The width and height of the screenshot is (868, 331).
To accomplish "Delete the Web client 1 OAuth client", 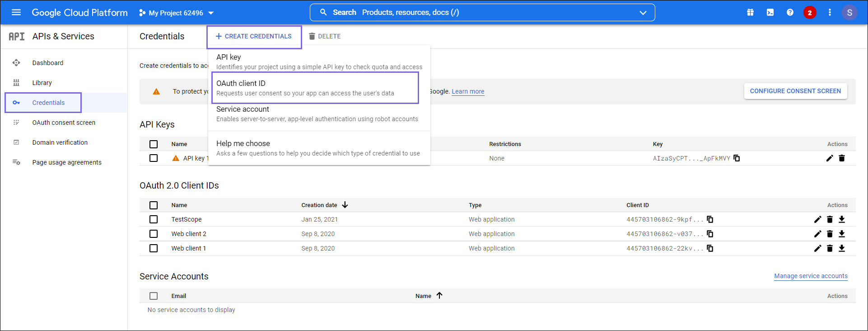I will (830, 248).
